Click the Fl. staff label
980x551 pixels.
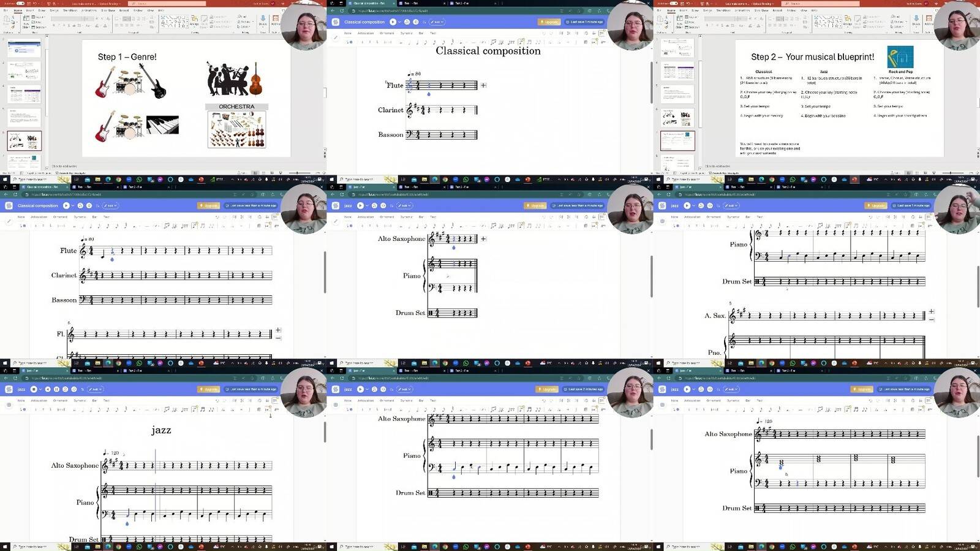point(61,334)
